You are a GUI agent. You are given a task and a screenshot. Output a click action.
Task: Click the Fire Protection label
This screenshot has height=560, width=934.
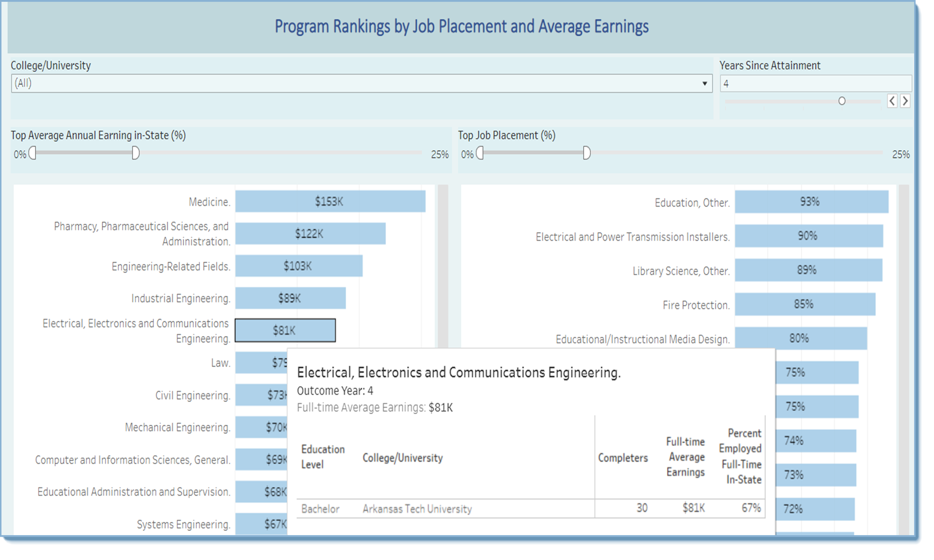point(696,305)
